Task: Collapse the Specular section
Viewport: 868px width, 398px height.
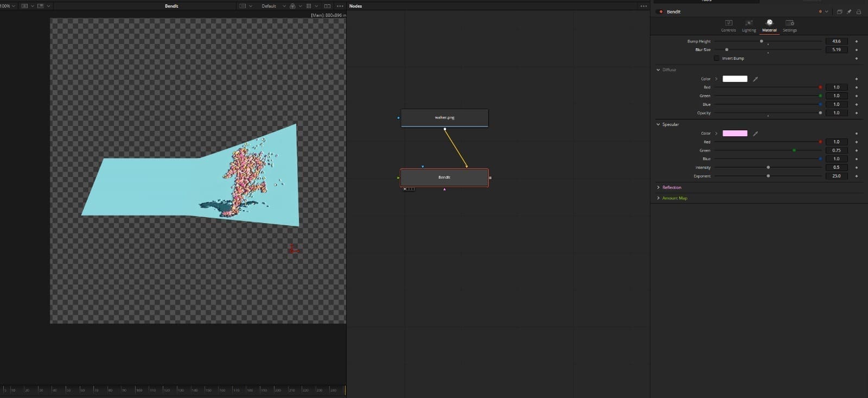Action: click(659, 124)
